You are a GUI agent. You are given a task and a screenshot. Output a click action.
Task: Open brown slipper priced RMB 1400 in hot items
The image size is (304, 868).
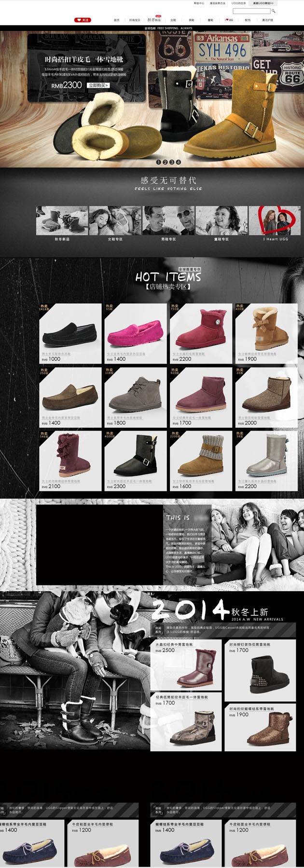70,397
